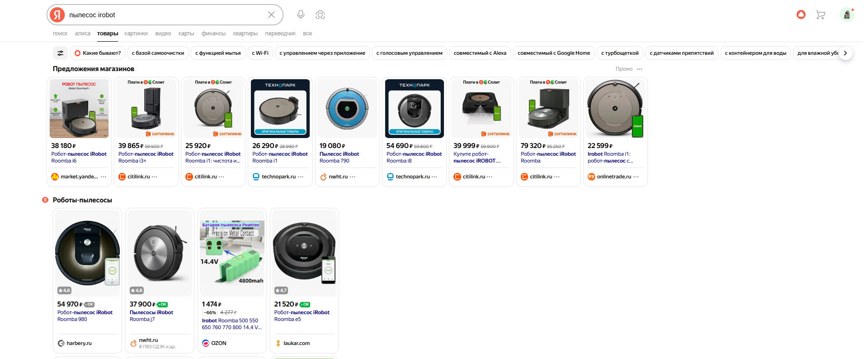Open Roomba i6 product thumbnail image
868x359 pixels.
[79, 109]
